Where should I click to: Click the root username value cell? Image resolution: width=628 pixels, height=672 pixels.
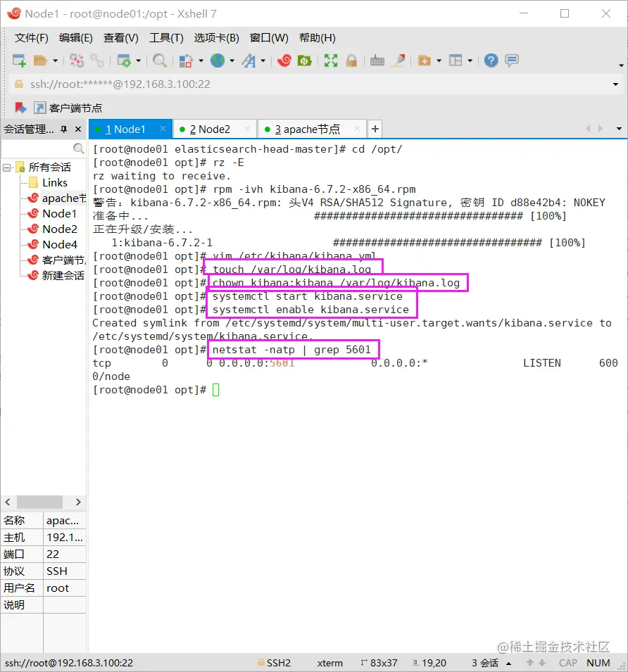(x=65, y=588)
